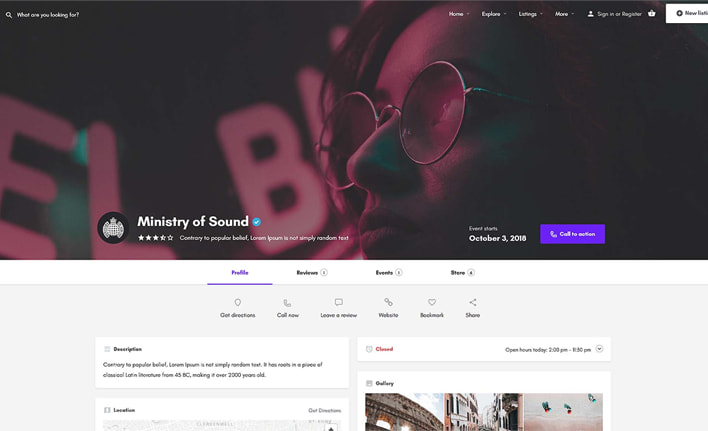Click the Share icon
Screen dimensions: 708x431
[473, 302]
